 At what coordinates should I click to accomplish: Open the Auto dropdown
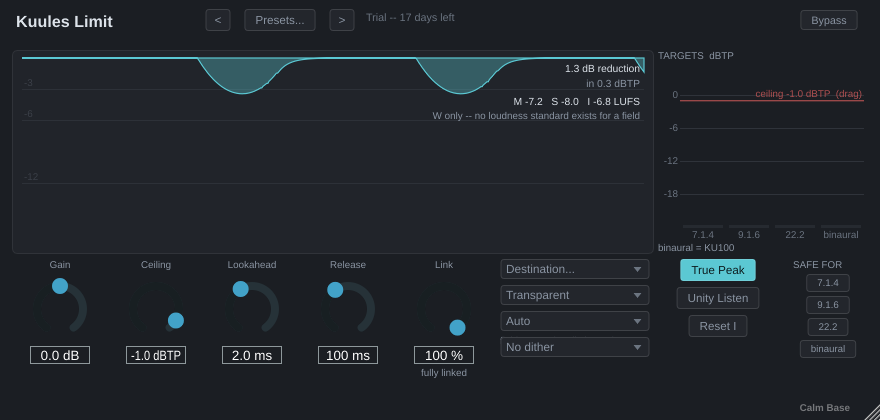tap(575, 321)
